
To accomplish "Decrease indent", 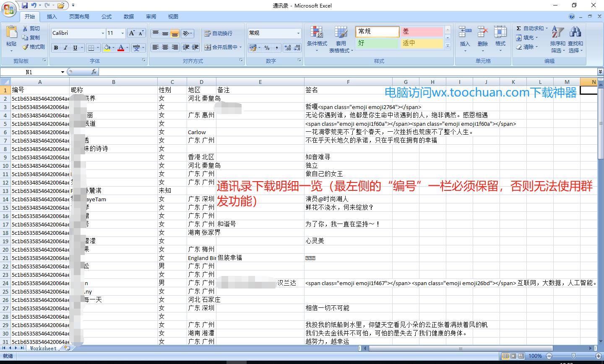I will click(186, 47).
